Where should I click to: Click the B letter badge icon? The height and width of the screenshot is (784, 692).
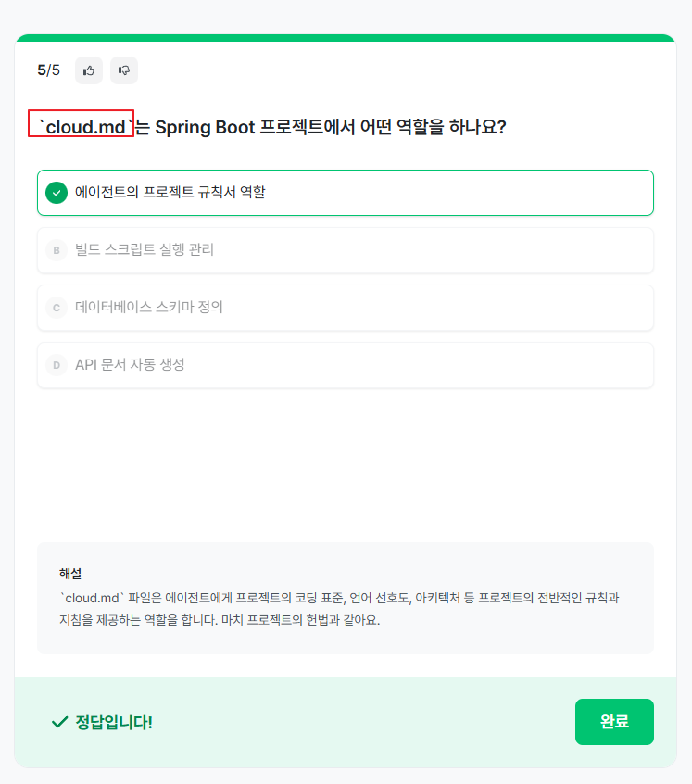coord(57,250)
